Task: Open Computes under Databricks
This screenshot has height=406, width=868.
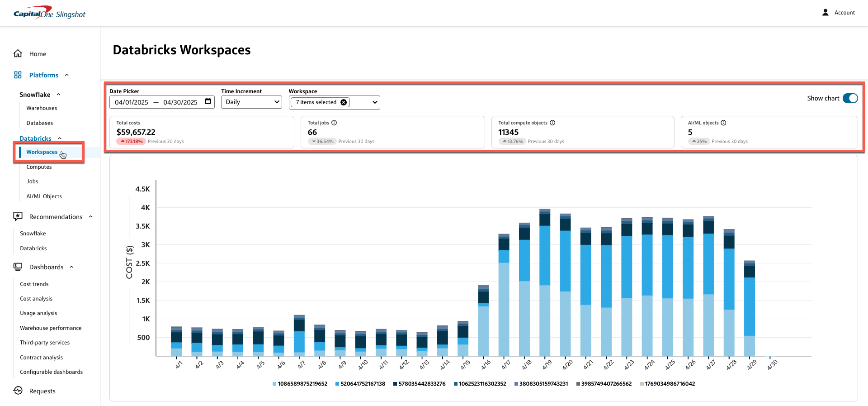Action: click(x=39, y=167)
